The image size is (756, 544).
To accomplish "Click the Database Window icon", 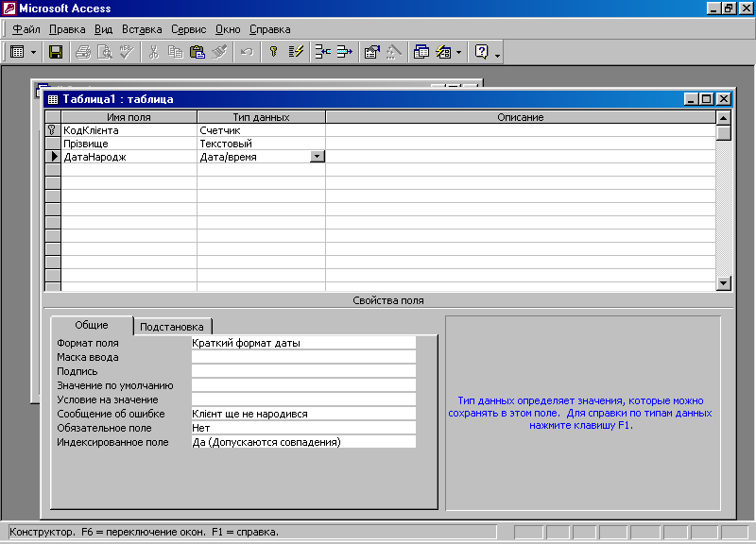I will click(x=421, y=52).
